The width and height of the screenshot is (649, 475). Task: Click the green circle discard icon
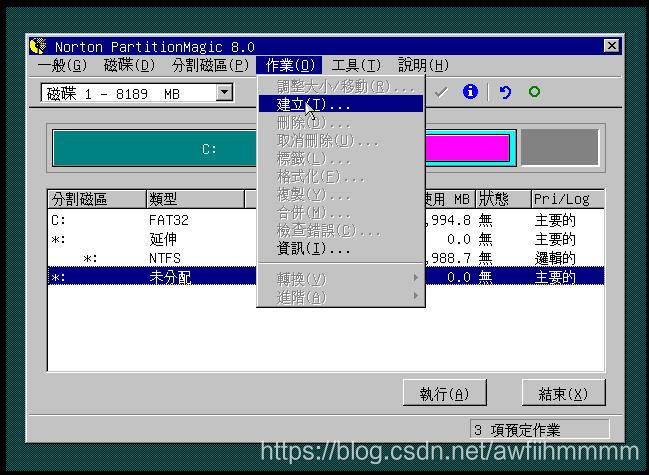point(534,91)
